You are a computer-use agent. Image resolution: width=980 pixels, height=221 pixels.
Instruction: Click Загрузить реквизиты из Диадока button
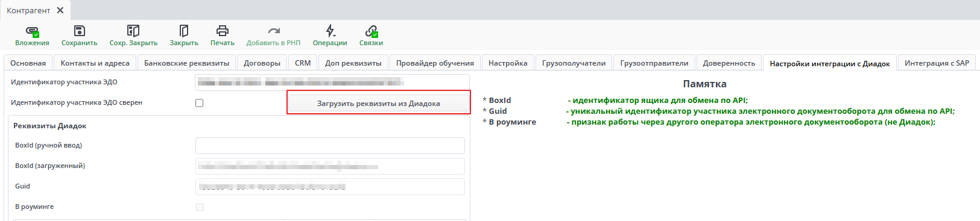(x=379, y=104)
